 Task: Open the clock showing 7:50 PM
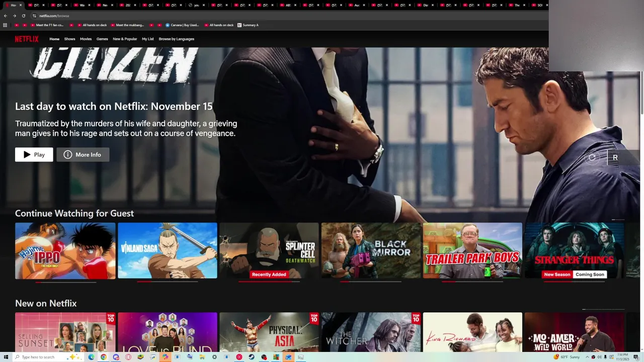[x=622, y=357]
